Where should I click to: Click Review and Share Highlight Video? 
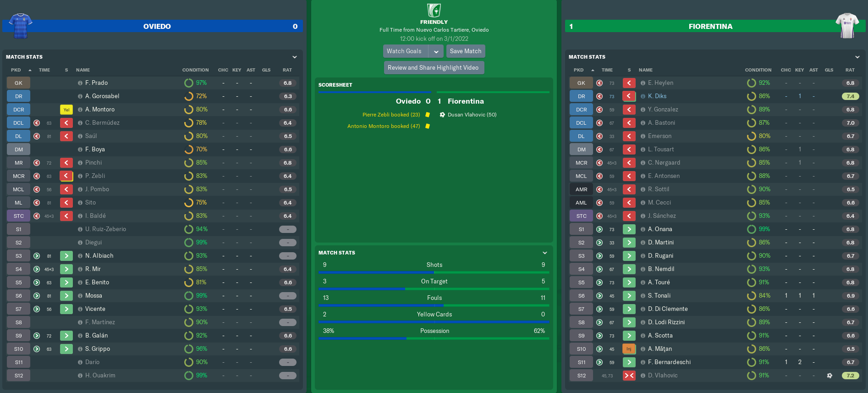pyautogui.click(x=433, y=68)
